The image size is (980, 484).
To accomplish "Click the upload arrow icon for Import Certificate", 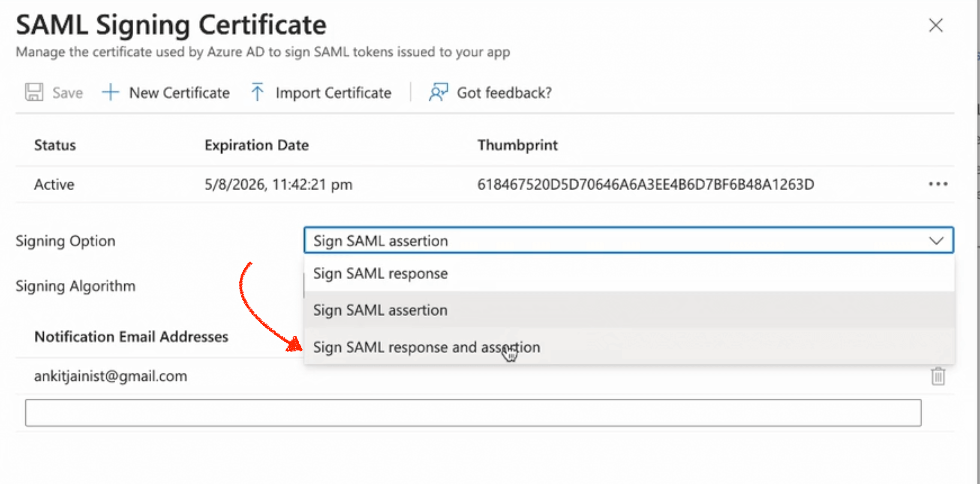I will tap(257, 92).
